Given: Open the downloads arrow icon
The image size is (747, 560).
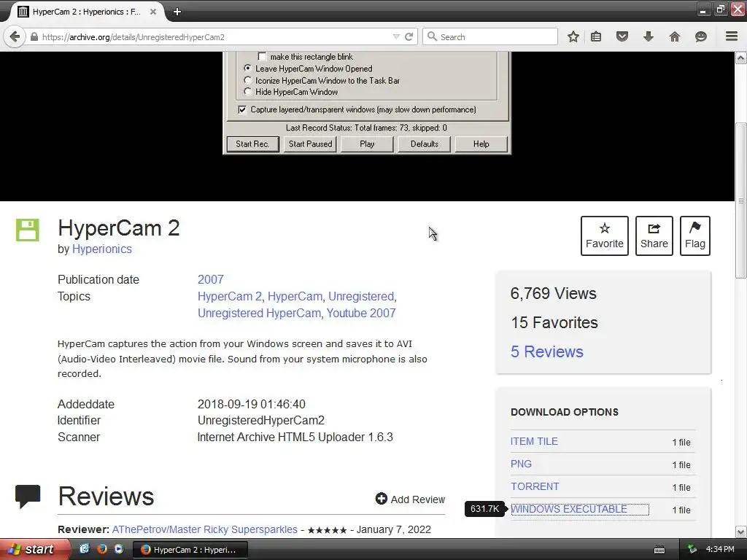Looking at the screenshot, I should pos(649,36).
